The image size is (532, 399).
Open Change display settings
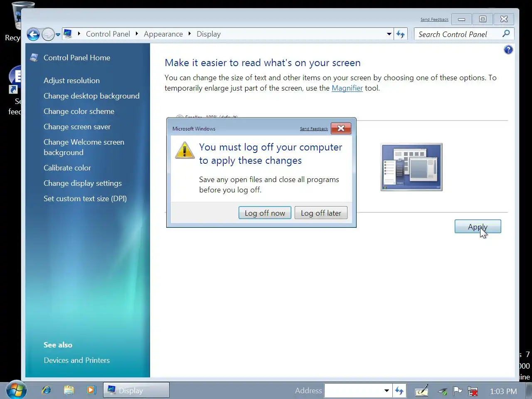[83, 183]
